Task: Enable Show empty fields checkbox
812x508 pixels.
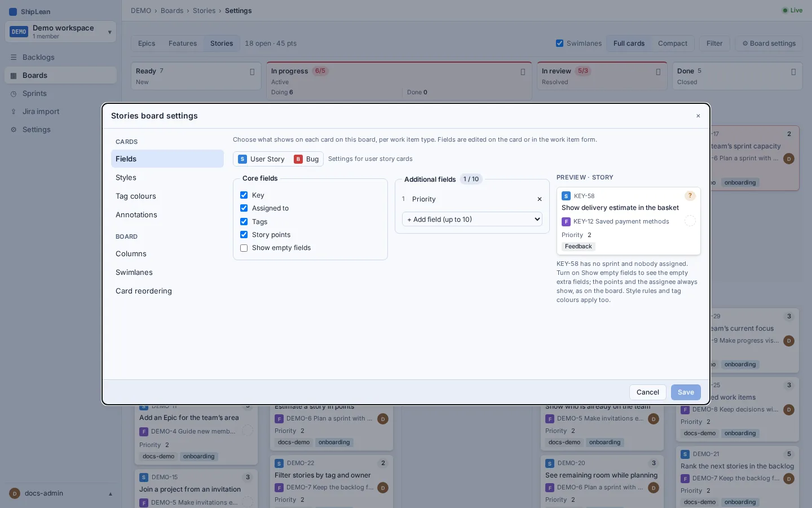Action: (244, 248)
